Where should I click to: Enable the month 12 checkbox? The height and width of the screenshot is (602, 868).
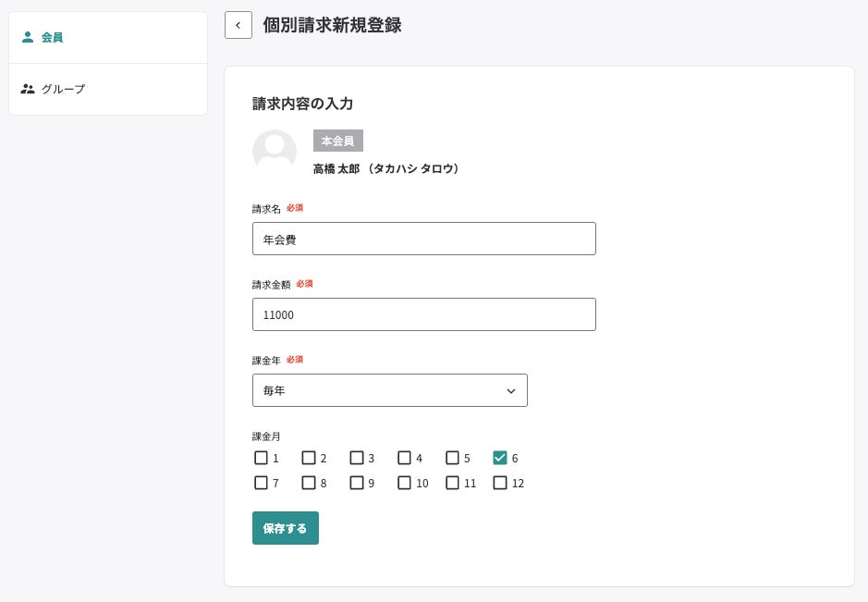coord(500,483)
